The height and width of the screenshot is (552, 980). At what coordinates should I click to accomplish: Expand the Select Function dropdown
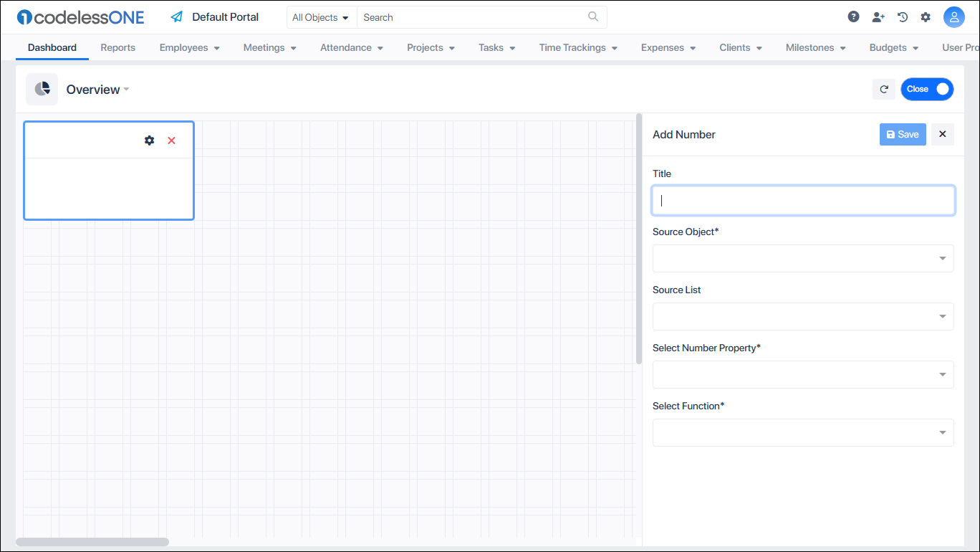[802, 432]
